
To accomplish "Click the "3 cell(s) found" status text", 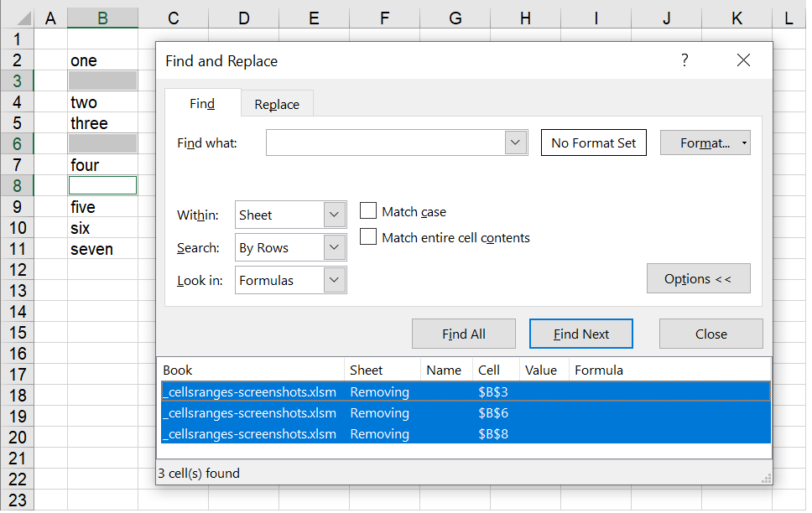I will (x=199, y=473).
